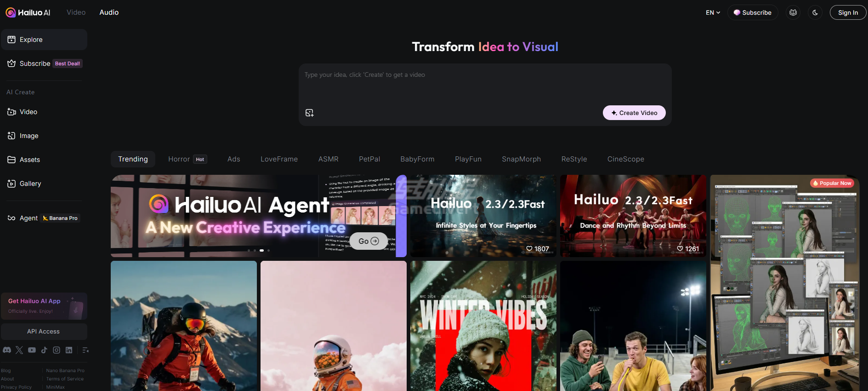
Task: Select the SnapMorph category tab
Action: point(522,159)
